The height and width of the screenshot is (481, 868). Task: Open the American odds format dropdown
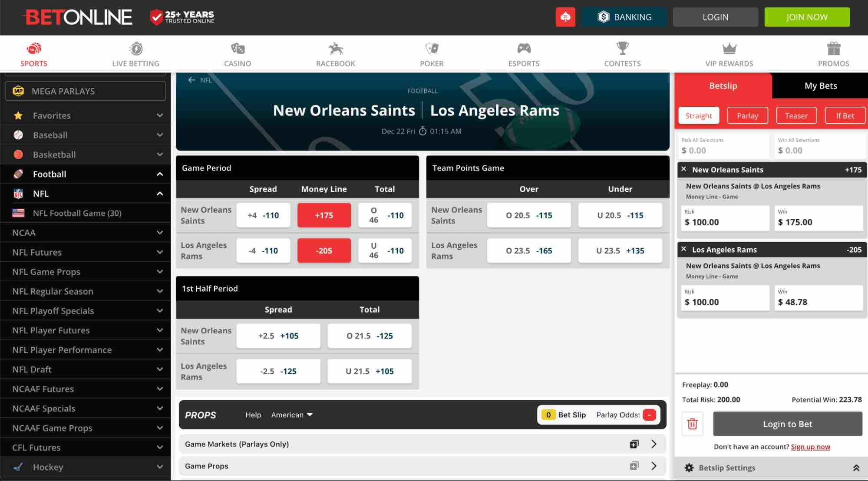(291, 415)
